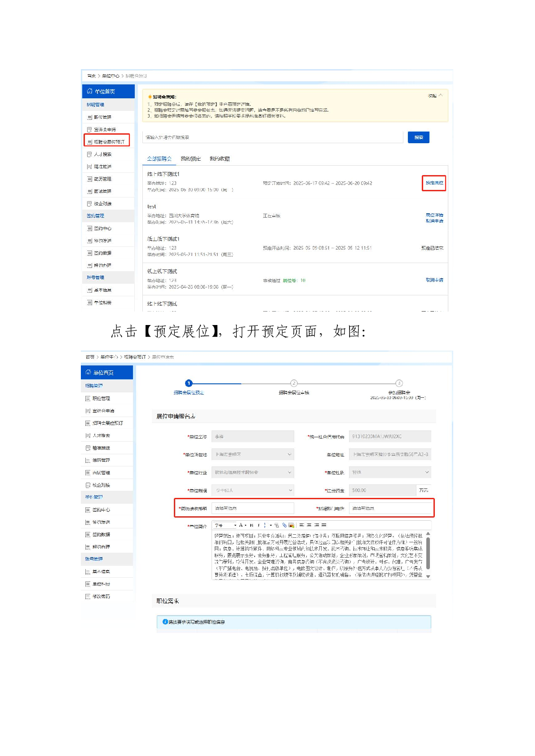This screenshot has height=756, width=535.
Task: Click the insert link icon in the editor toolbar
Action: 284,525
